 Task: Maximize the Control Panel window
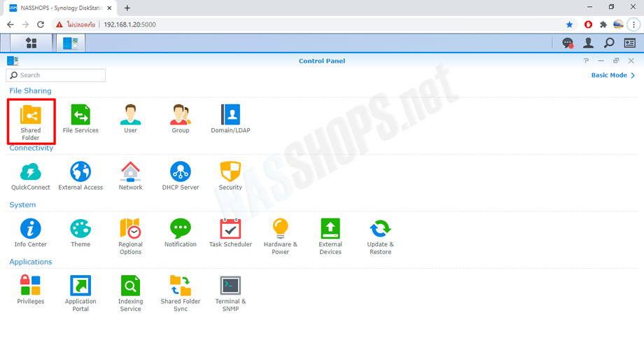[616, 61]
